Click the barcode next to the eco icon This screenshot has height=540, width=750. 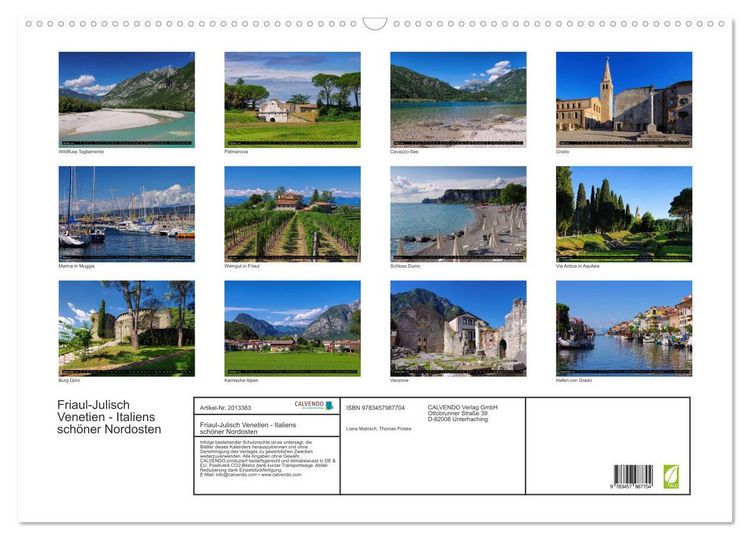[x=633, y=474]
